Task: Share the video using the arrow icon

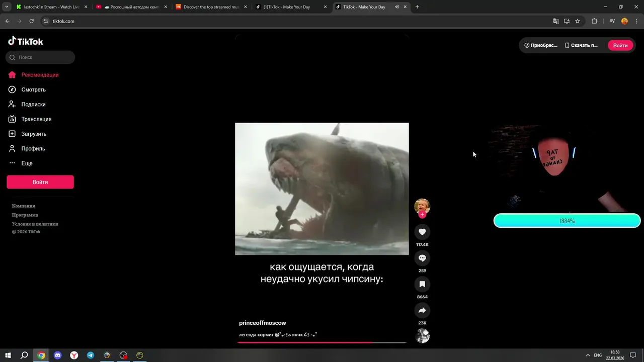Action: coord(422,310)
